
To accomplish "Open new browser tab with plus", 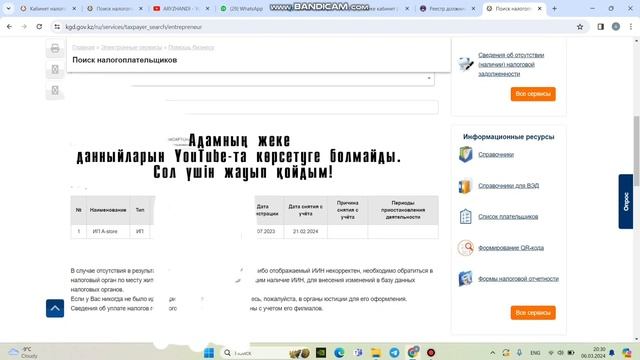I will [x=554, y=8].
